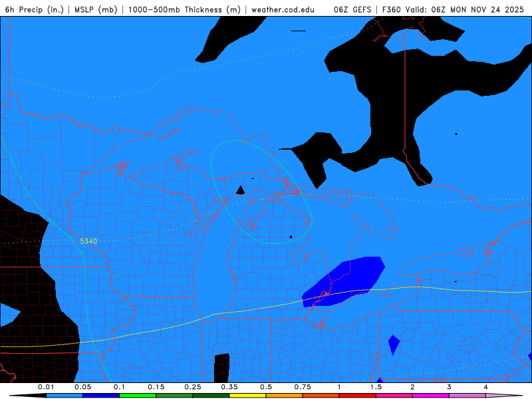
Task: Click the '6h Precip (in.)' title text
Action: [35, 9]
